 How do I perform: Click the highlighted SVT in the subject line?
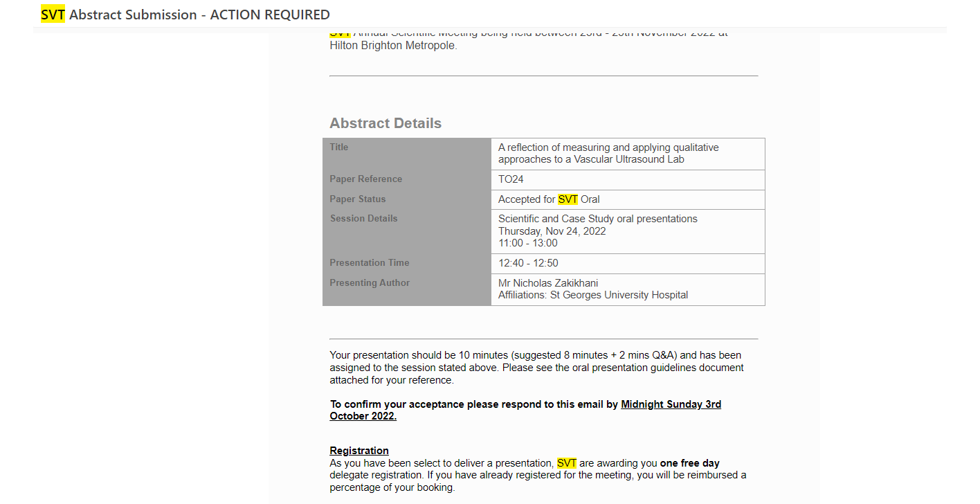pos(53,15)
